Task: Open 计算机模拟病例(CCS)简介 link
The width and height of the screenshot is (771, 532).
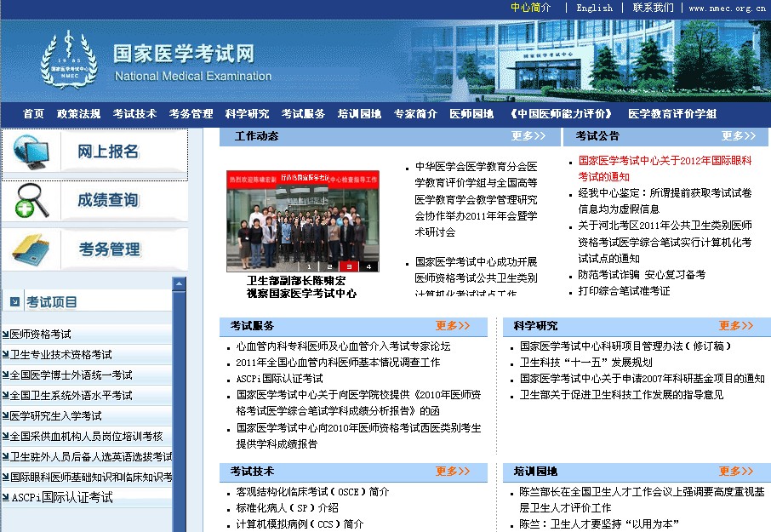Action: [x=300, y=524]
